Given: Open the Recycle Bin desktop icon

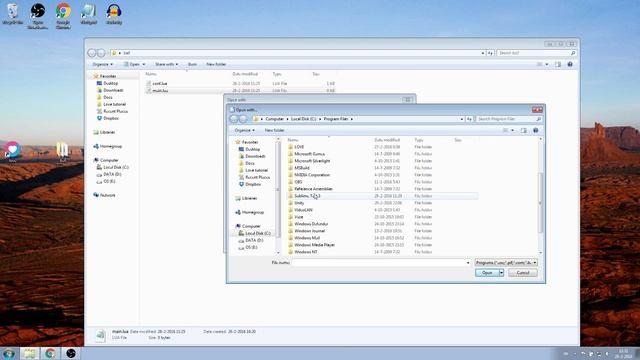Looking at the screenshot, I should click(13, 14).
